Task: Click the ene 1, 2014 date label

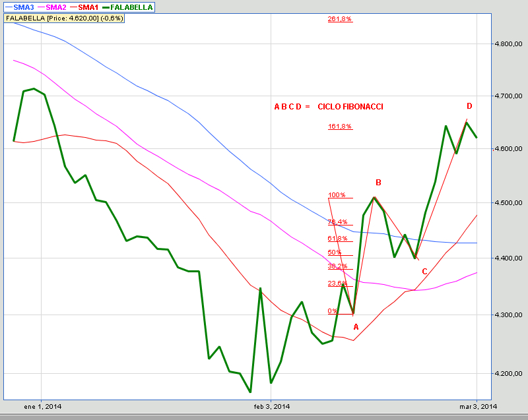Action: pyautogui.click(x=43, y=407)
